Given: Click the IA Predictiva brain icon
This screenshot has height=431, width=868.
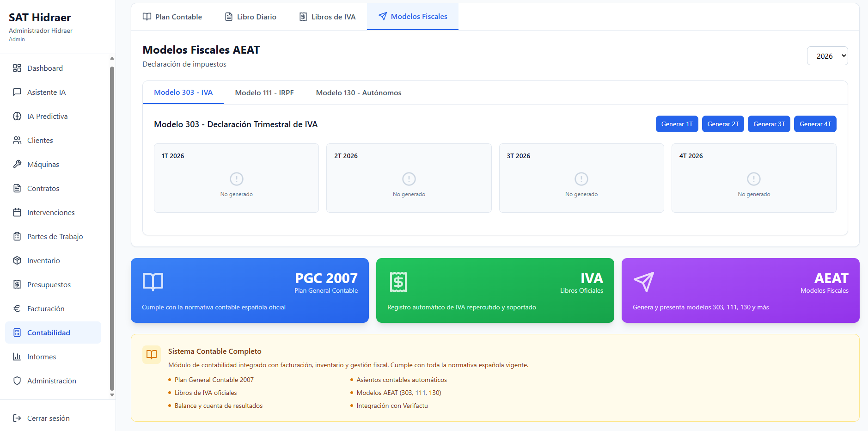Looking at the screenshot, I should pos(17,116).
